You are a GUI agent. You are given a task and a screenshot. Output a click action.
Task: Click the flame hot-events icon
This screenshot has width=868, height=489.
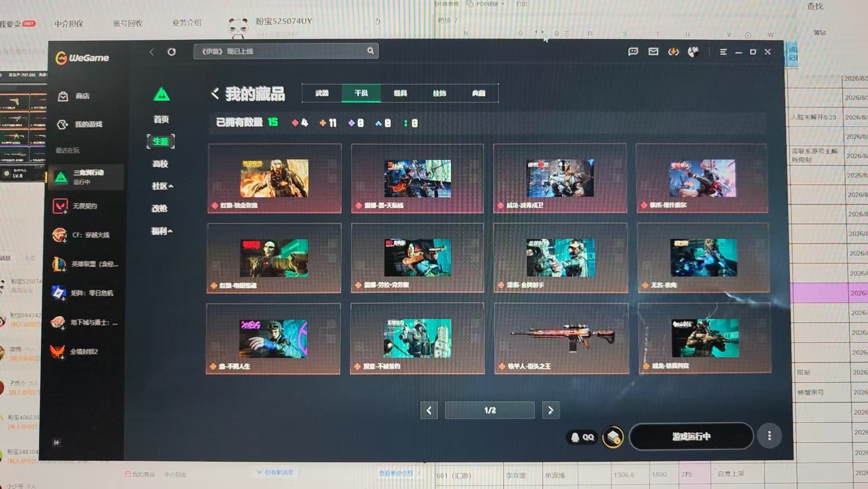pos(673,52)
